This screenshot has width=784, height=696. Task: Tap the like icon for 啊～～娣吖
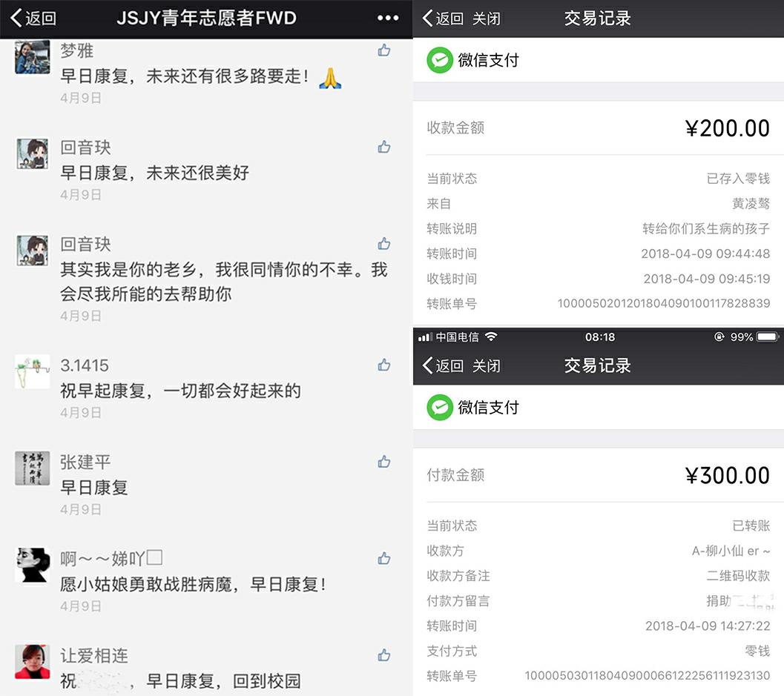pyautogui.click(x=383, y=558)
